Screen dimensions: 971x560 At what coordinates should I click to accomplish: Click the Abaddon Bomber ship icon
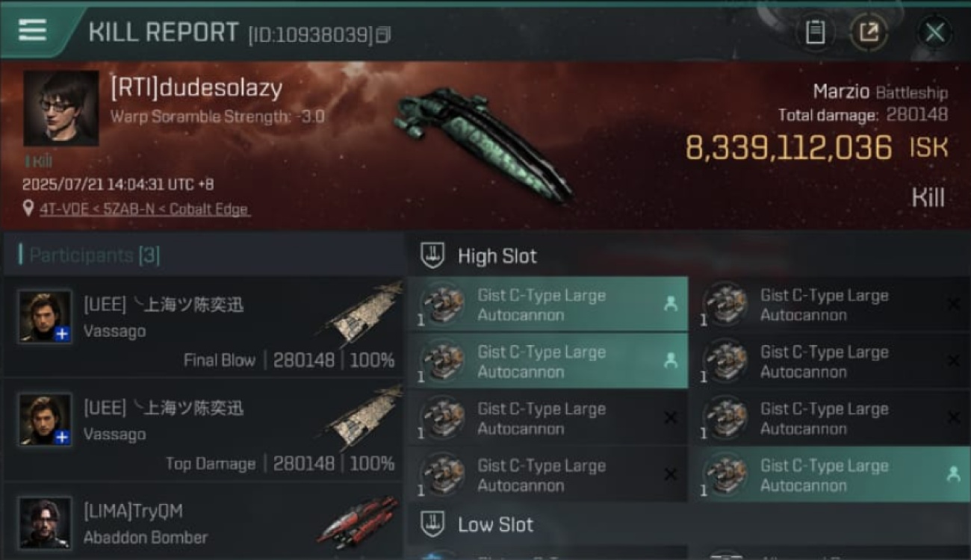pos(357,521)
